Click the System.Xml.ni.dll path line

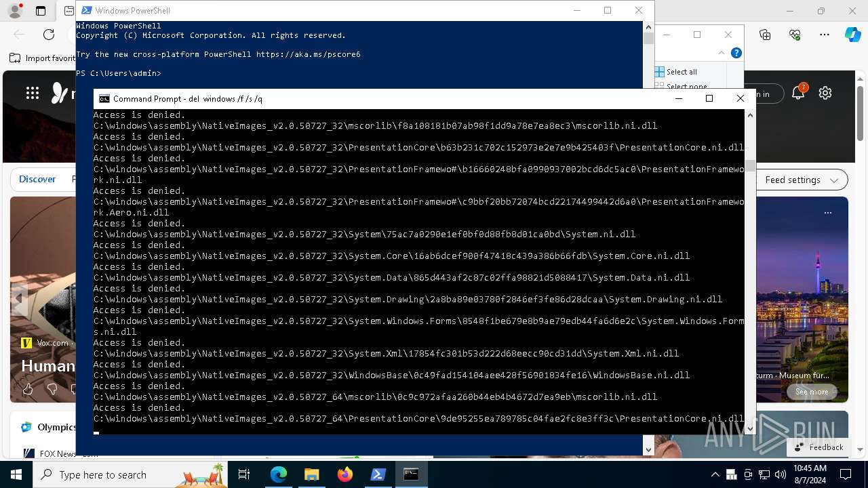coord(386,353)
